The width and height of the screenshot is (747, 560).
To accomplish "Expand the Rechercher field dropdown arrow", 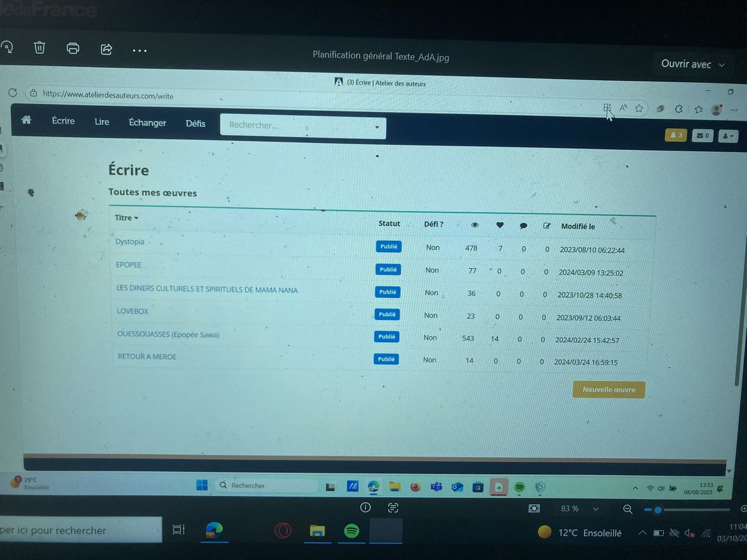I will tap(377, 128).
